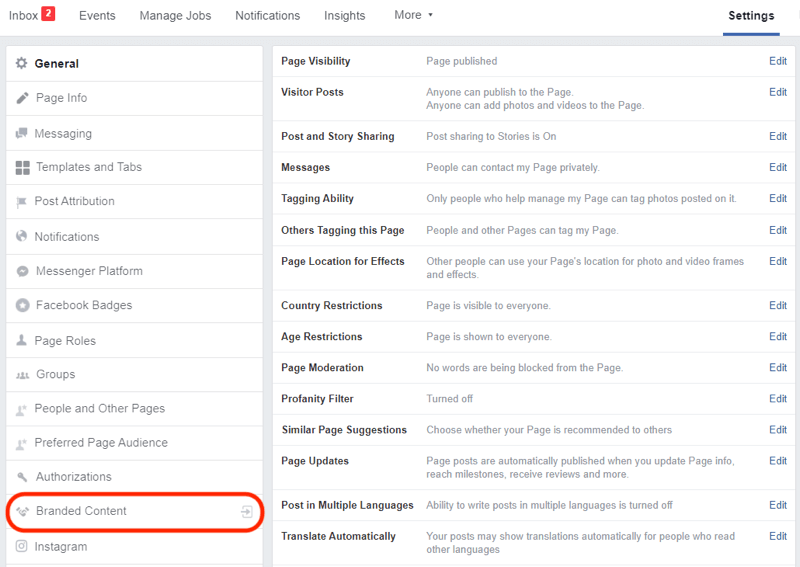Edit Page Moderation setting
Viewport: 800px width, 567px height.
(x=778, y=367)
